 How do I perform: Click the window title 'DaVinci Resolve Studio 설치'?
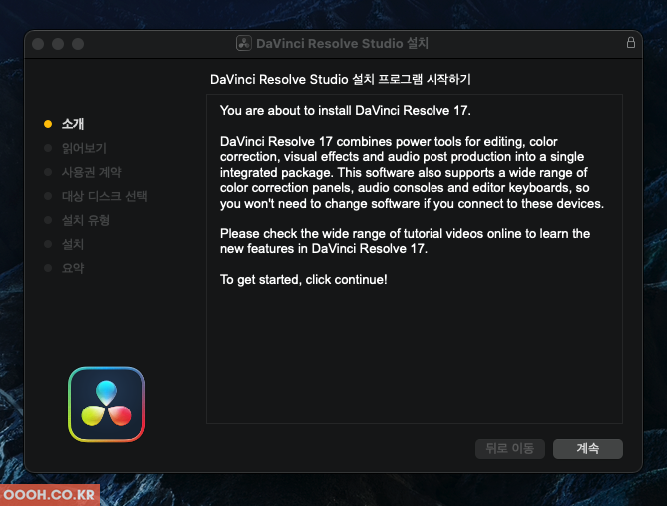click(x=342, y=43)
